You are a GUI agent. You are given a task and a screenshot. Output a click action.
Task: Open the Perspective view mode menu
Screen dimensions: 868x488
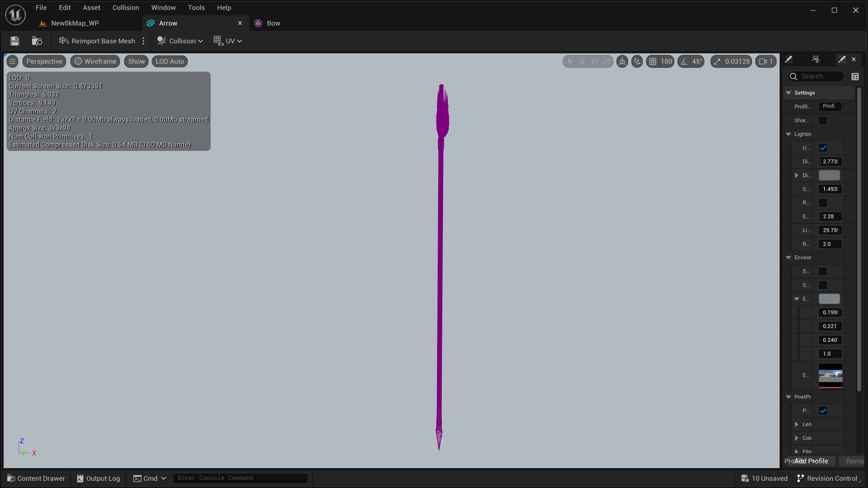coord(44,61)
